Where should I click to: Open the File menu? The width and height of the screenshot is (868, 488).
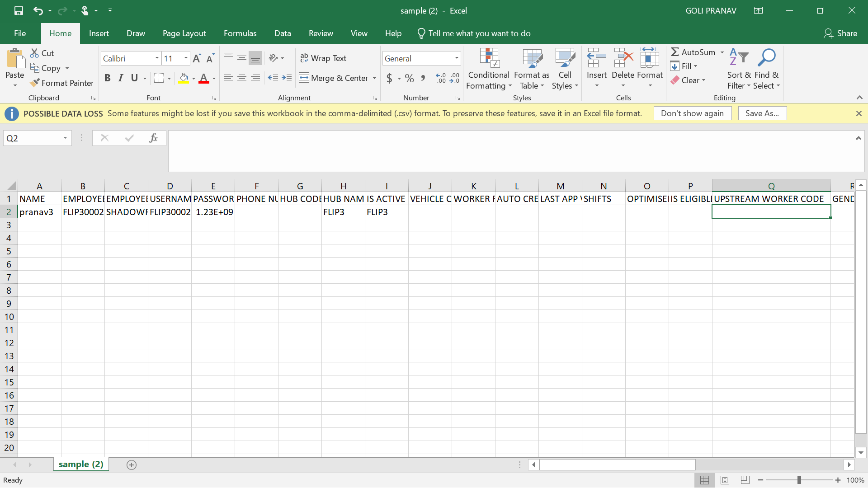click(20, 33)
